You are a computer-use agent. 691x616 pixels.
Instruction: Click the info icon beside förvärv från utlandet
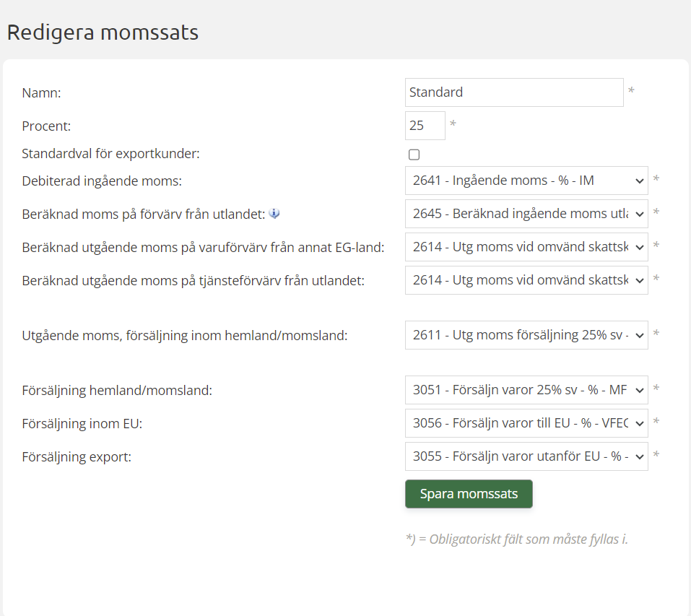click(274, 214)
